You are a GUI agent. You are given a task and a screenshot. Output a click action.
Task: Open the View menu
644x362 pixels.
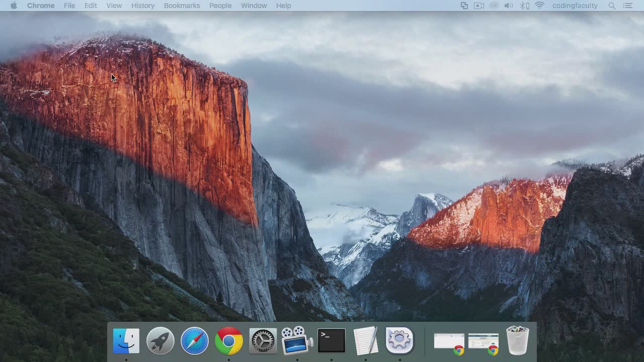pos(114,6)
